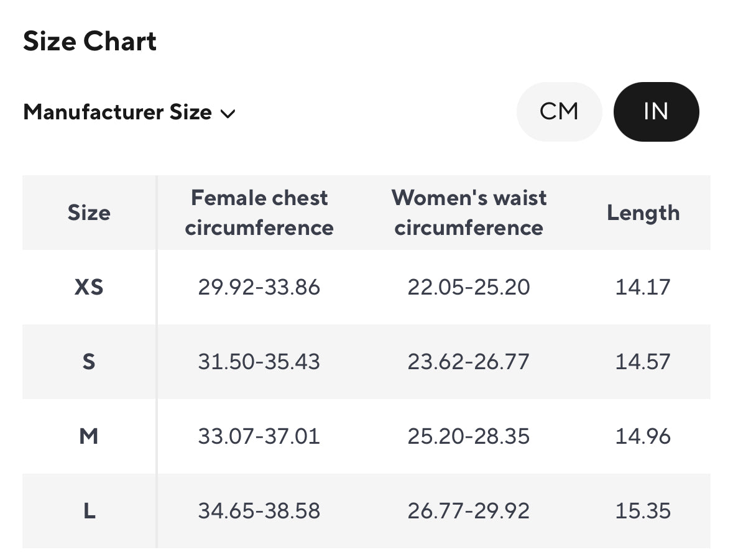This screenshot has width=733, height=560.
Task: Click the L length value 15.35
Action: 643,511
